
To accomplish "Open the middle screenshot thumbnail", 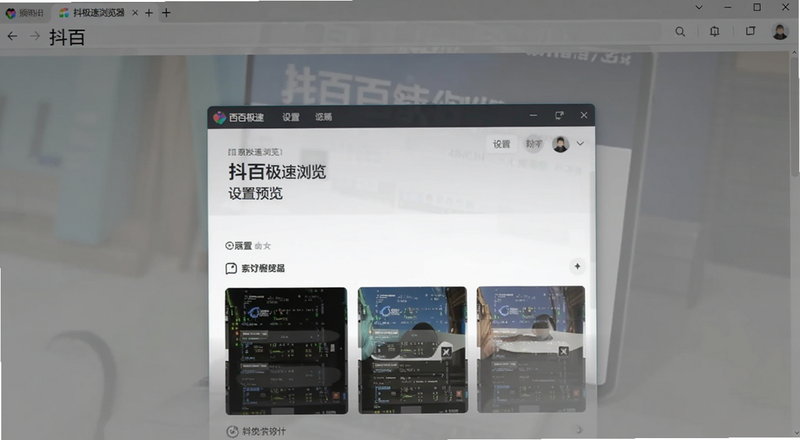I will coord(412,350).
